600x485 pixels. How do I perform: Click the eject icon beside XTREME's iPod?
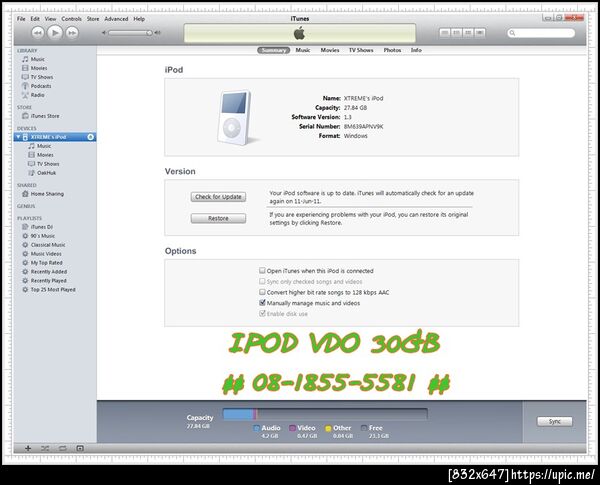click(x=91, y=137)
